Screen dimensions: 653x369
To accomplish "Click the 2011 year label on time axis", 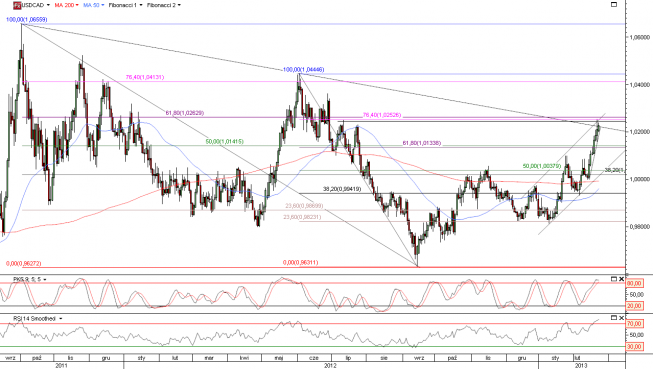I will [x=61, y=365].
